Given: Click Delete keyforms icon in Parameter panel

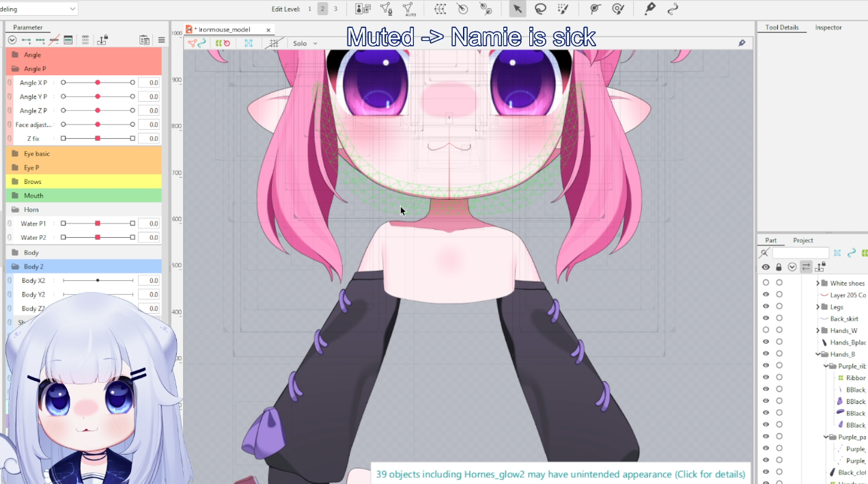Looking at the screenshot, I should click(x=55, y=40).
